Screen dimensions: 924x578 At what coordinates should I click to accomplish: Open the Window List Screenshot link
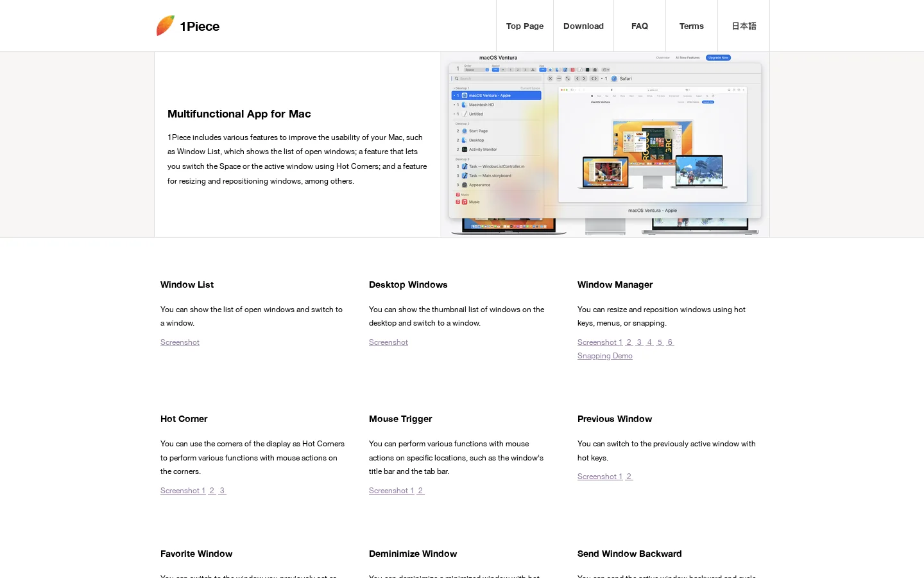[180, 342]
